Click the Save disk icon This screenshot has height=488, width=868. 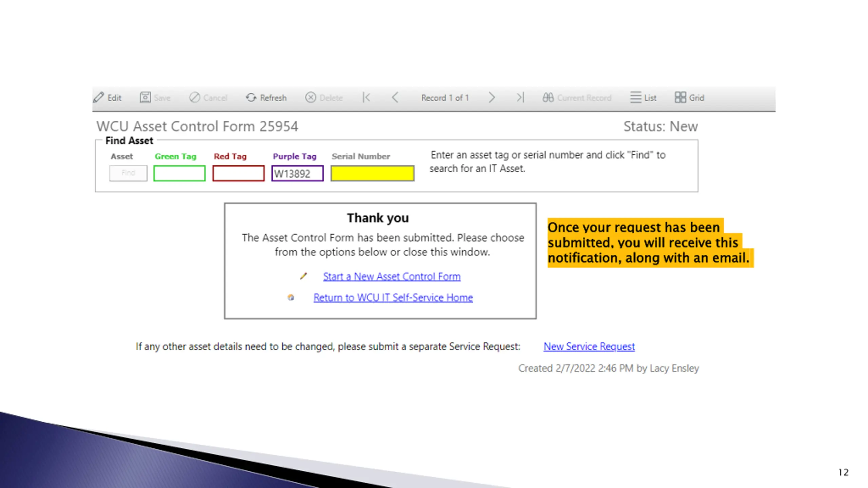(145, 98)
